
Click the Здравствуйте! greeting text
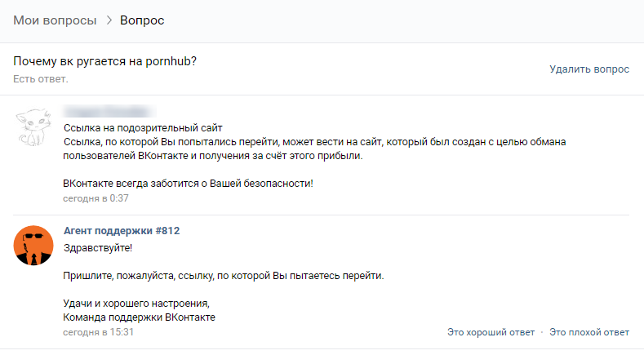click(97, 246)
